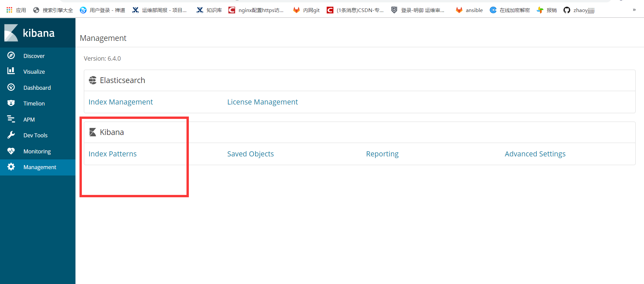Open the 在线加密解密 bookmark
The height and width of the screenshot is (284, 644).
click(x=510, y=10)
